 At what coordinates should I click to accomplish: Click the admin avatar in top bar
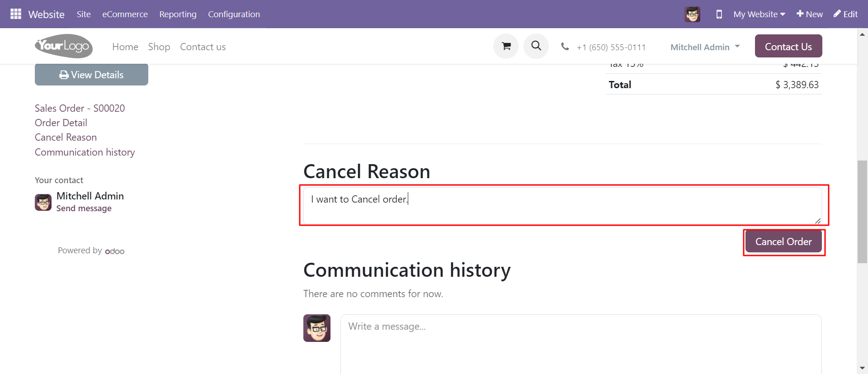click(x=692, y=14)
